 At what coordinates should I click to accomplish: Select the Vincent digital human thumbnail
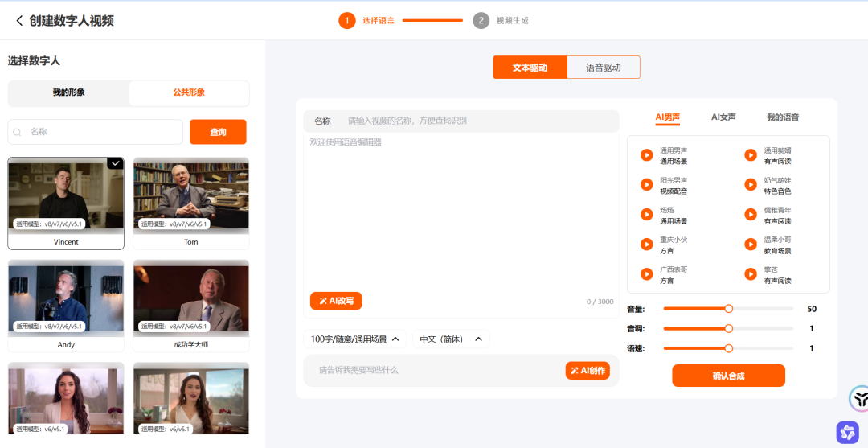(x=66, y=196)
